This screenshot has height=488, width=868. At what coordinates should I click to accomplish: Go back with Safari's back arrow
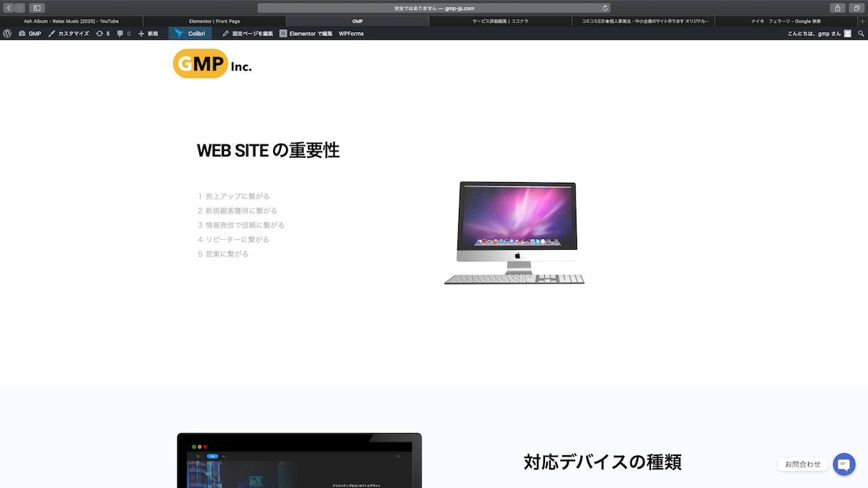point(9,8)
